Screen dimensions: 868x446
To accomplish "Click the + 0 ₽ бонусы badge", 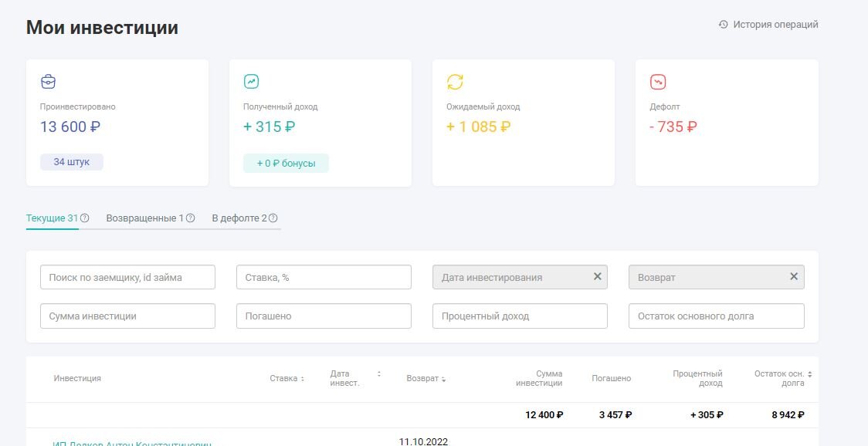I will pos(286,164).
